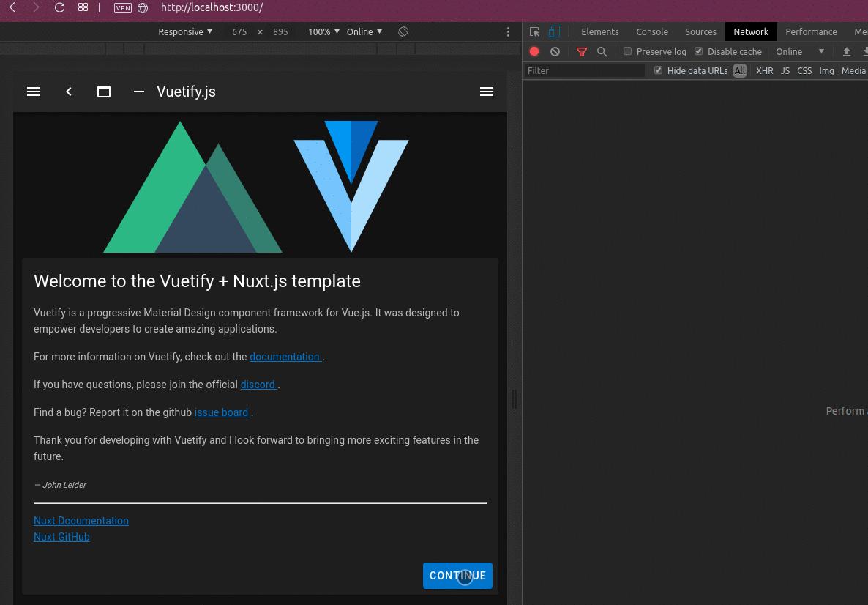The image size is (868, 605).
Task: Open the device toolbar Online throttling dropdown
Action: tap(364, 31)
